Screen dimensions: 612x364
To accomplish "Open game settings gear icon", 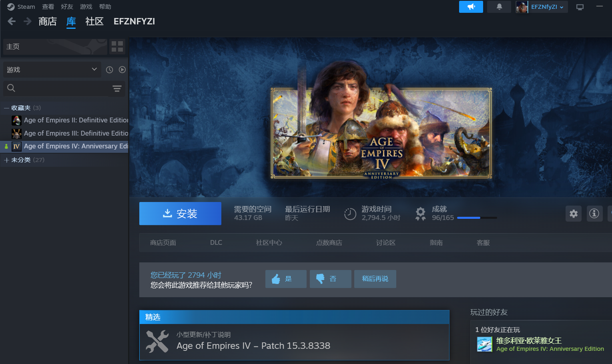I will tap(573, 214).
